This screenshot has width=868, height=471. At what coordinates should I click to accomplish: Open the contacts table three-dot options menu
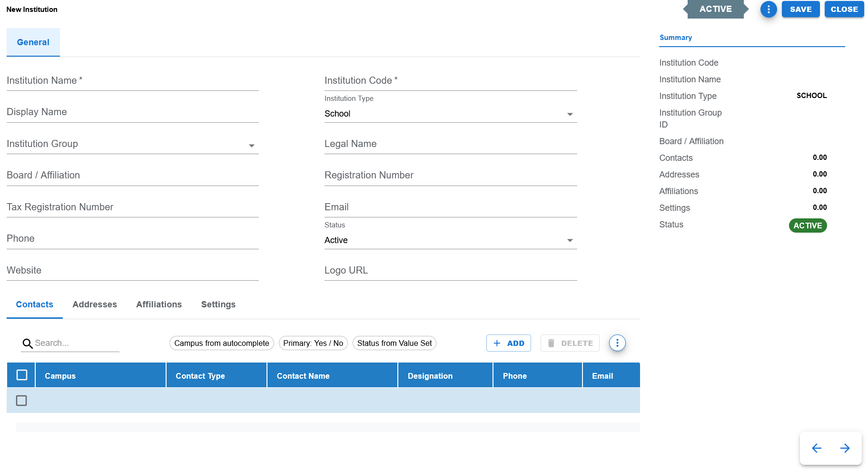tap(617, 343)
